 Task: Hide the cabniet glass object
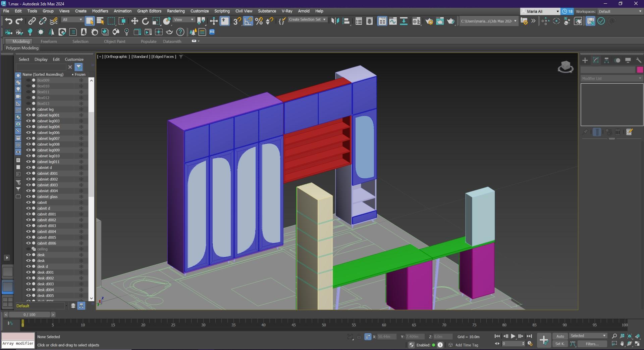pyautogui.click(x=29, y=196)
